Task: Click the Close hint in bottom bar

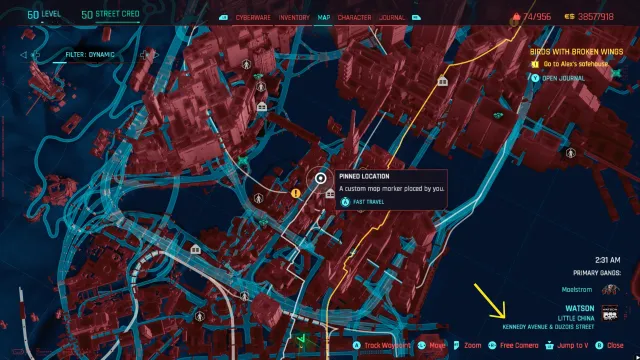Action: tap(615, 346)
